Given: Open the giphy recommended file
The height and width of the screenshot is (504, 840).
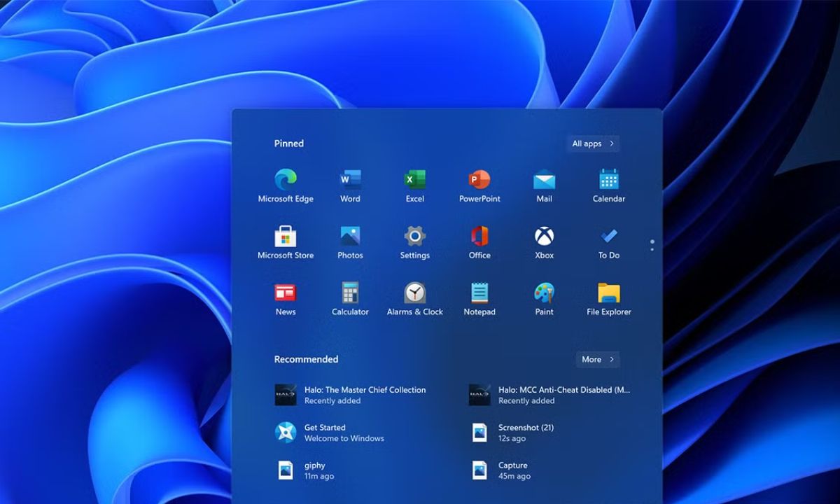Looking at the screenshot, I should [x=304, y=470].
